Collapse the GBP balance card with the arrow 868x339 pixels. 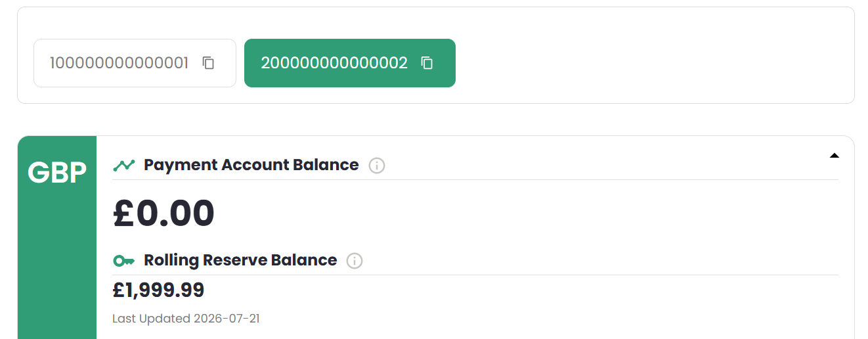click(x=834, y=156)
